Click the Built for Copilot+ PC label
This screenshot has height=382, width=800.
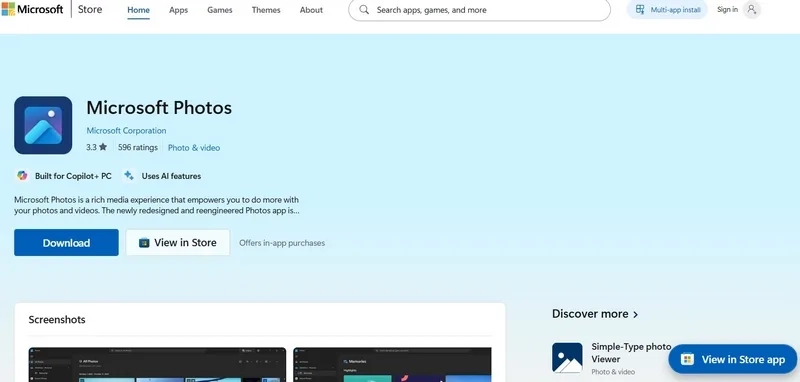point(73,176)
